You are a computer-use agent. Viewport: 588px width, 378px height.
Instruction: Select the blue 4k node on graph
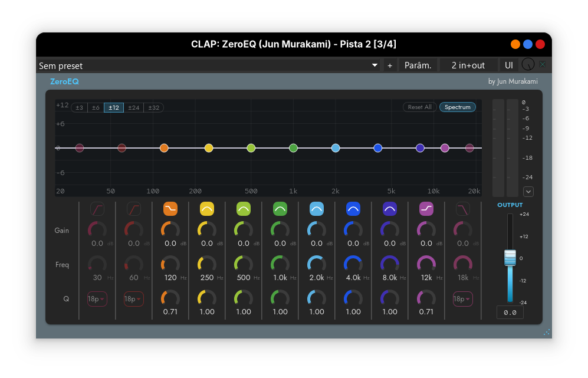coord(378,148)
